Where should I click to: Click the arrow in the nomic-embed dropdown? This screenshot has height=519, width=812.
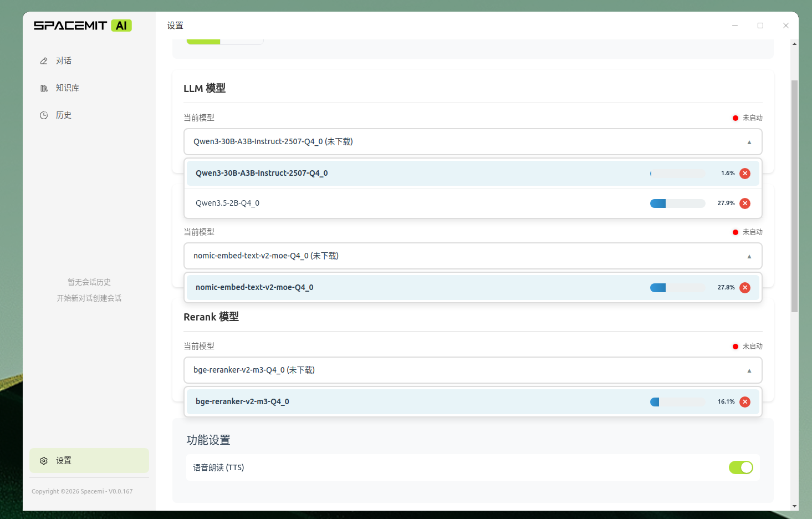pos(749,257)
